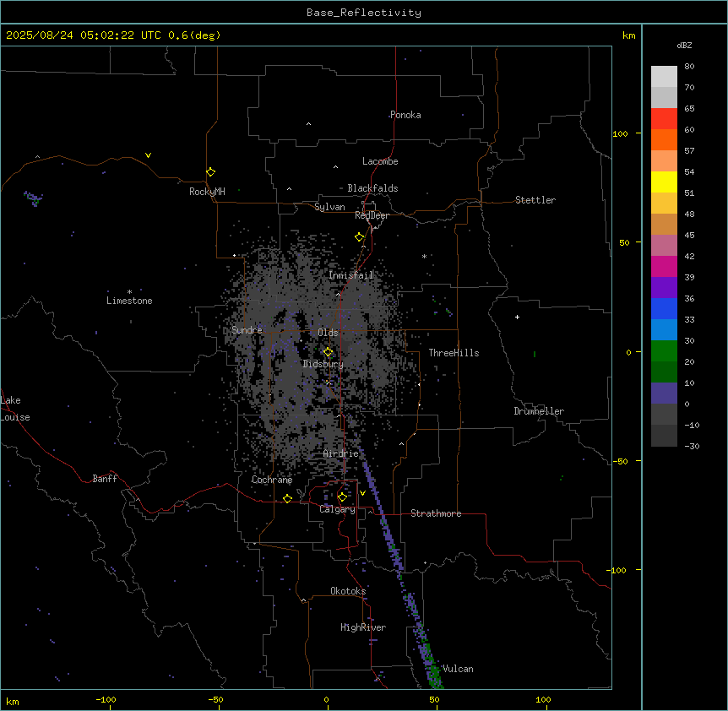Image resolution: width=728 pixels, height=711 pixels.
Task: Click the Stettler city label
Action: point(535,200)
